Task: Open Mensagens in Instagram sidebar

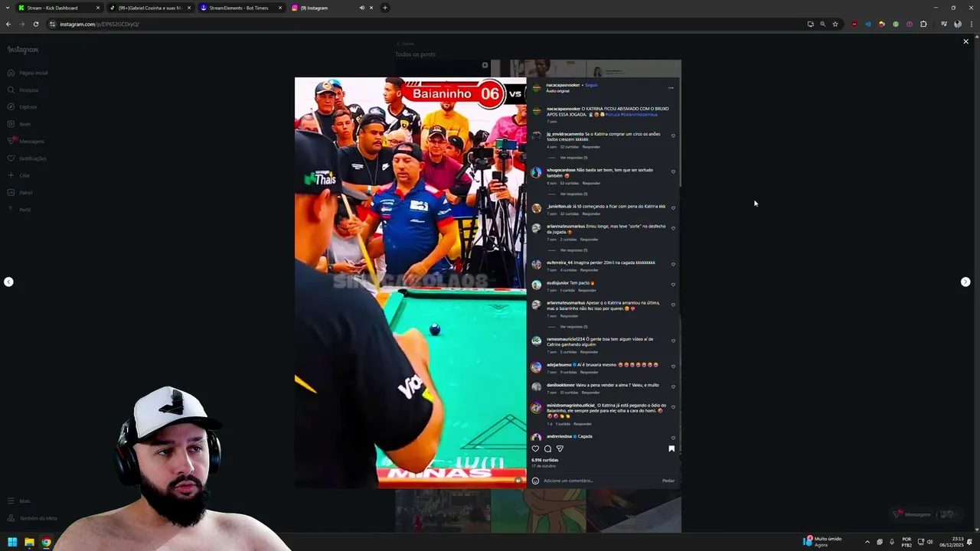Action: 26,142
